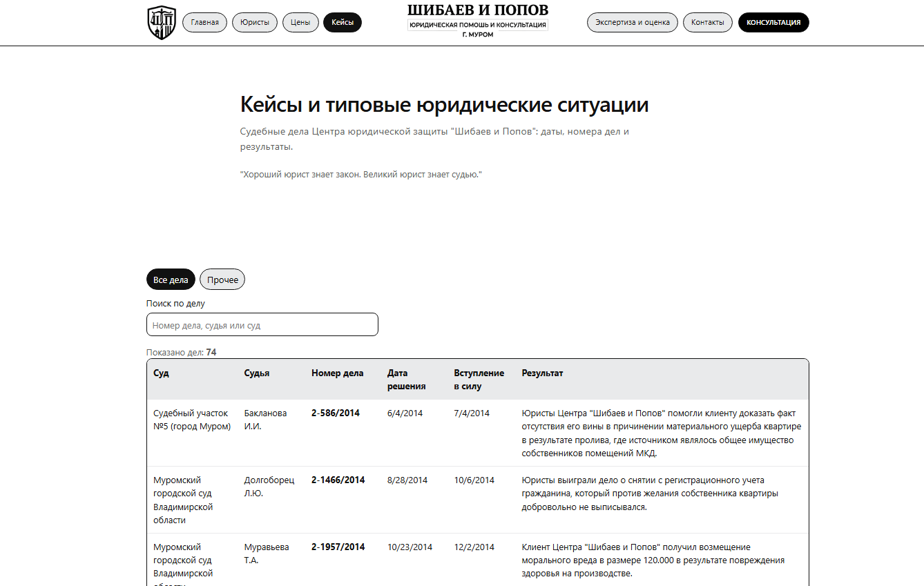Click the court cell in the Долгоборец Л.Ю. row

point(183,500)
